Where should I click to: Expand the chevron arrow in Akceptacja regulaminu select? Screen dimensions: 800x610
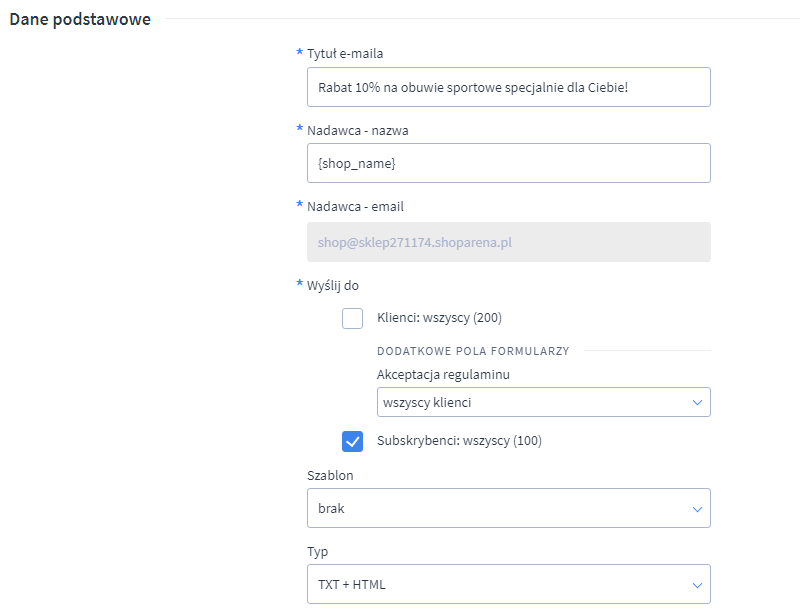click(x=697, y=402)
